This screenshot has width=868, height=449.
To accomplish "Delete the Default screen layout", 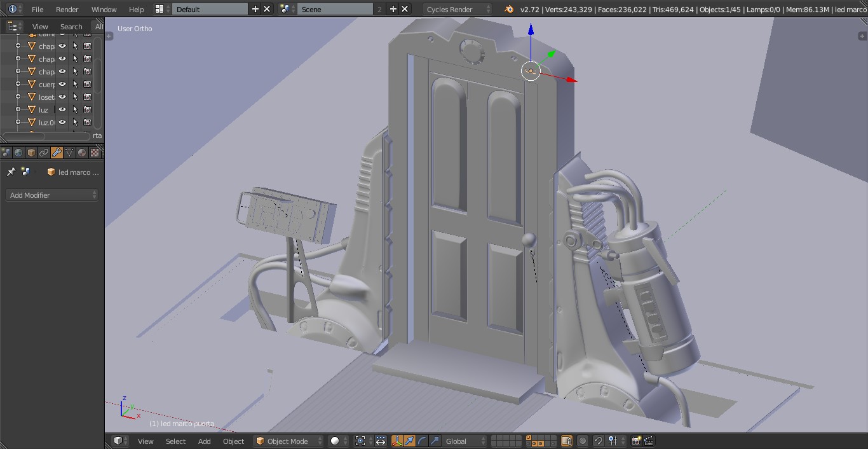I will click(267, 9).
